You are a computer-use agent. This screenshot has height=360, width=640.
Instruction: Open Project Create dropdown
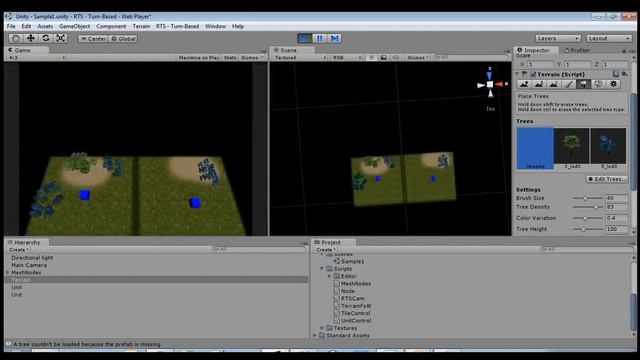[x=325, y=249]
